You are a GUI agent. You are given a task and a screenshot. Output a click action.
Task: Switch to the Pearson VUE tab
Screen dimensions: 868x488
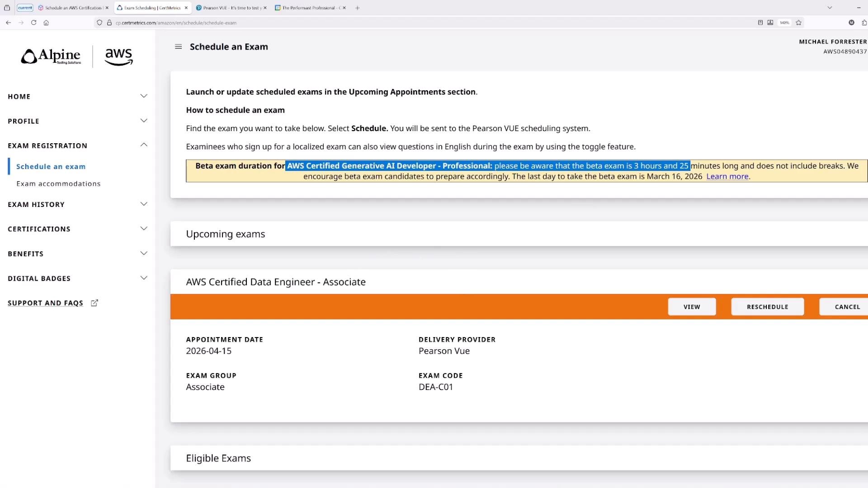(x=231, y=8)
